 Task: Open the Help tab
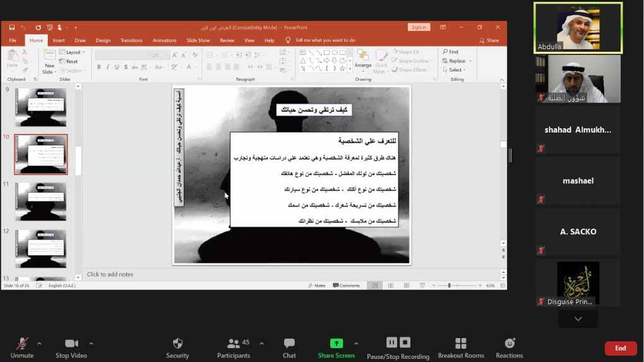click(x=270, y=40)
